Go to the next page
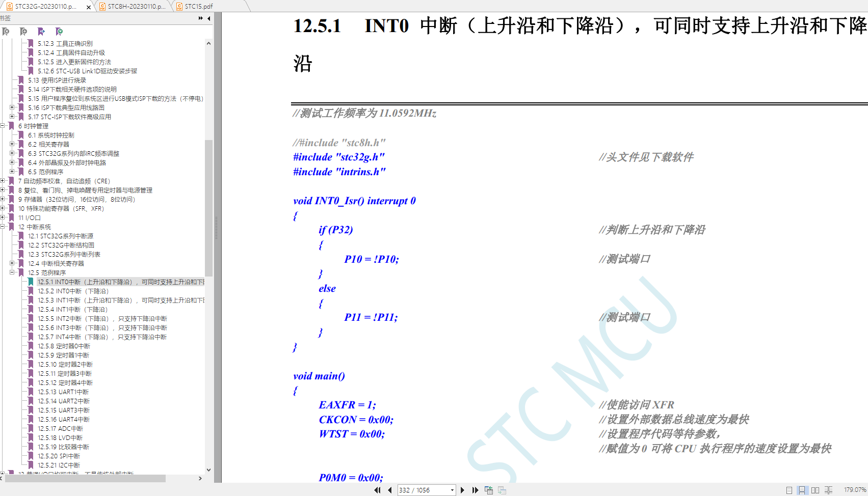 click(x=462, y=490)
